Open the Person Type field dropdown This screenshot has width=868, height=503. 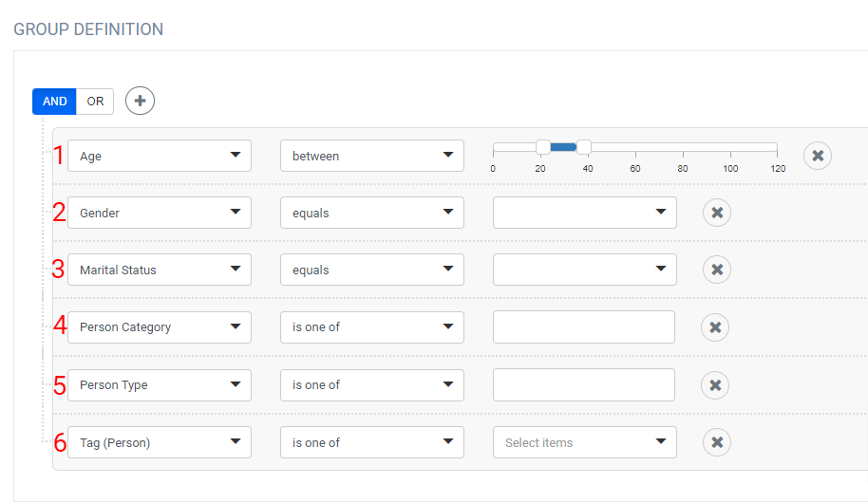(x=160, y=385)
